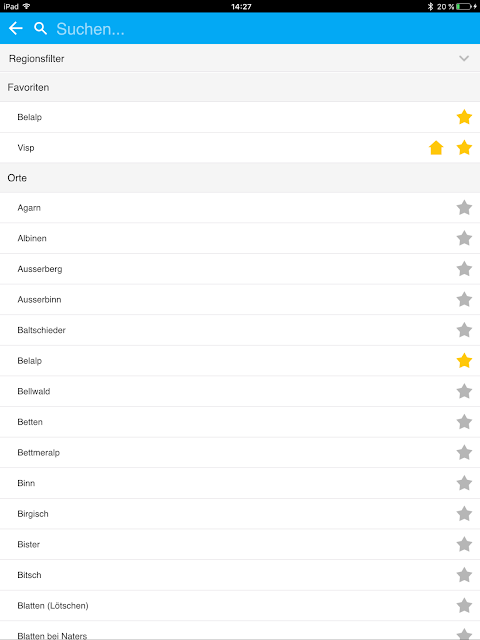Select the Orte section header
The width and height of the screenshot is (480, 640).
click(x=240, y=178)
